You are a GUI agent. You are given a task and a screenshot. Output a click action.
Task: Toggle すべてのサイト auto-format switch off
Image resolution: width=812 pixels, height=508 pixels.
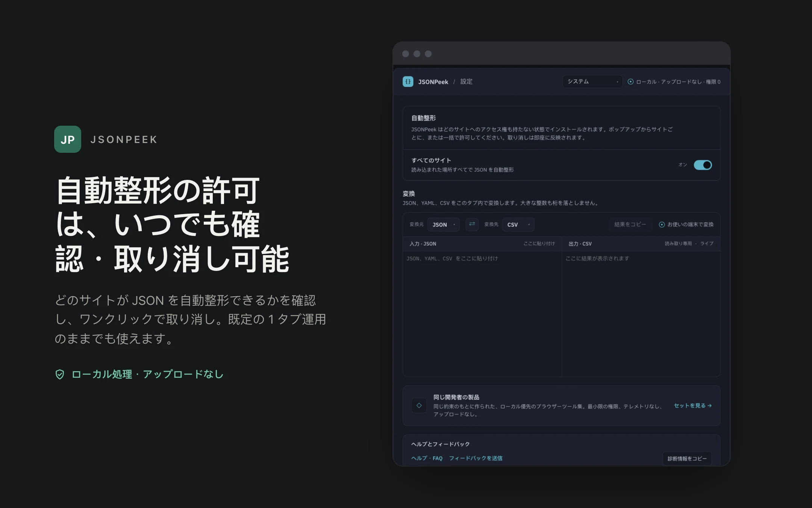(x=703, y=165)
